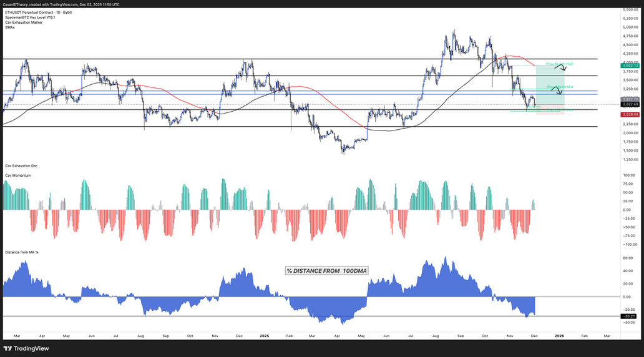Click the black 2,822.69 current price label

coord(629,104)
